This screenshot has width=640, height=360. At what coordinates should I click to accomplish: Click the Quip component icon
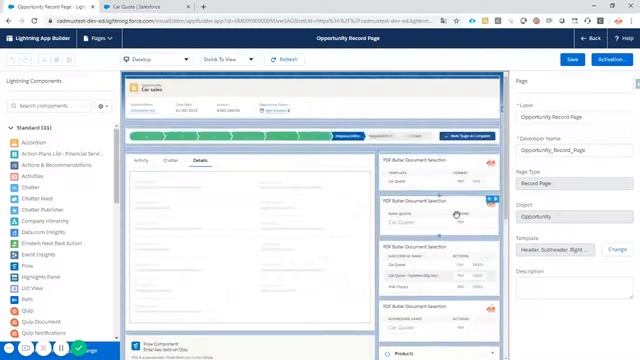[x=14, y=311]
